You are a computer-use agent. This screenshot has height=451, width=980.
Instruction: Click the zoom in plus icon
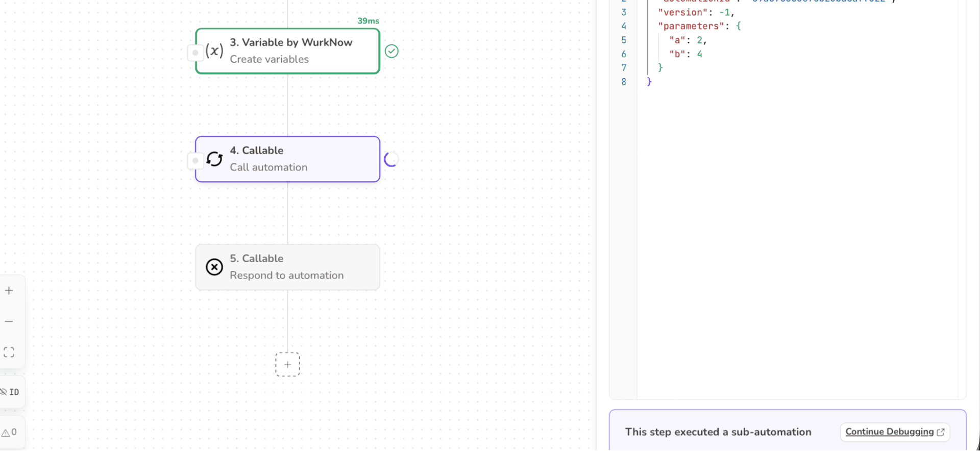point(9,291)
